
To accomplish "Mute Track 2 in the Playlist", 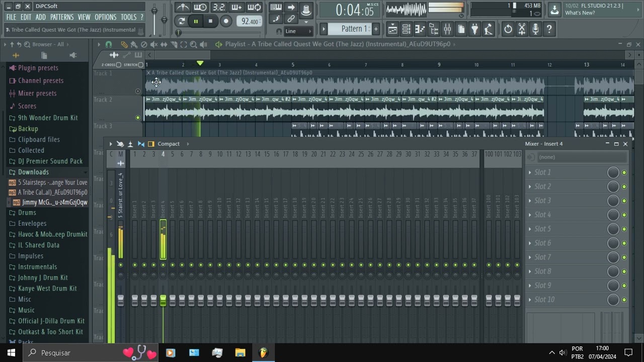I will pyautogui.click(x=138, y=118).
